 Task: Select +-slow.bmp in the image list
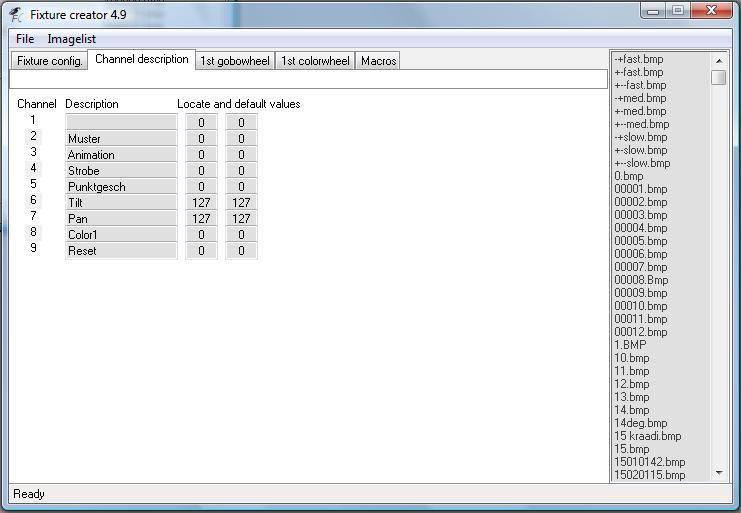point(641,150)
